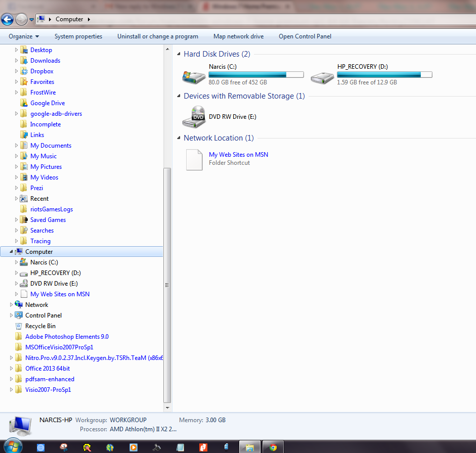The width and height of the screenshot is (476, 453).
Task: Click the My Videos folder icon
Action: click(x=24, y=177)
